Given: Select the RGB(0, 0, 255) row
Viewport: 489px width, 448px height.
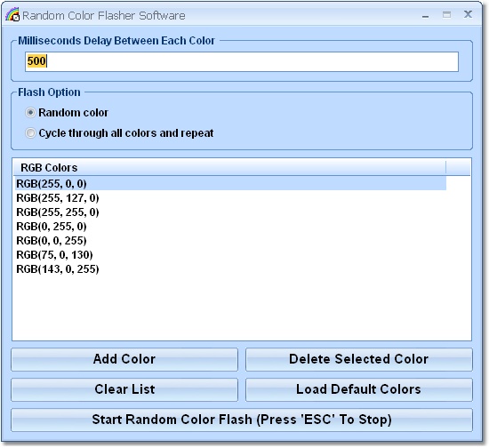Looking at the screenshot, I should pyautogui.click(x=230, y=241).
